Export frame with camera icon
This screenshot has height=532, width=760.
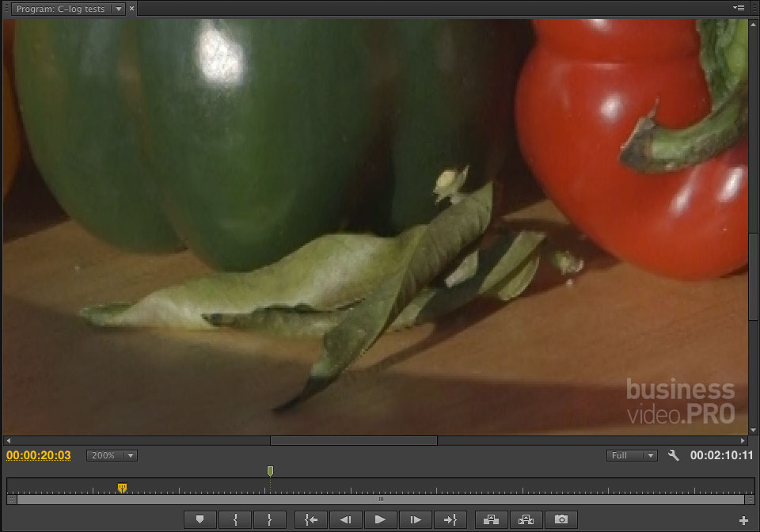(x=560, y=520)
